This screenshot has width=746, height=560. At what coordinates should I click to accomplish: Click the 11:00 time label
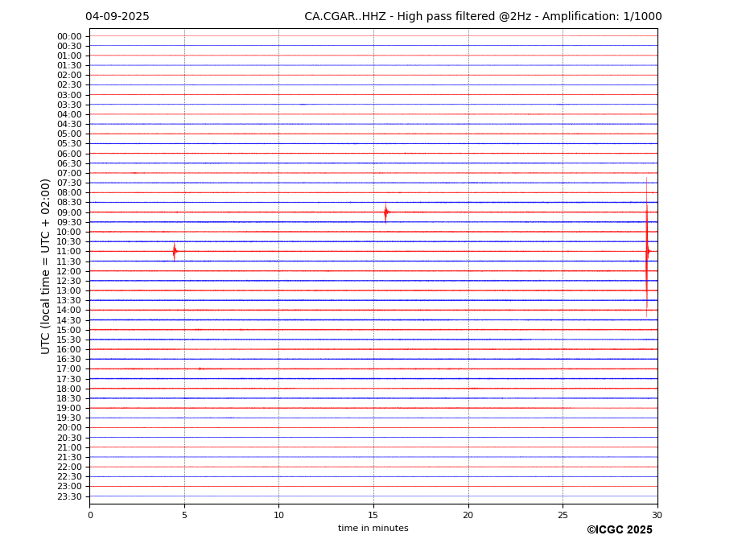point(69,252)
